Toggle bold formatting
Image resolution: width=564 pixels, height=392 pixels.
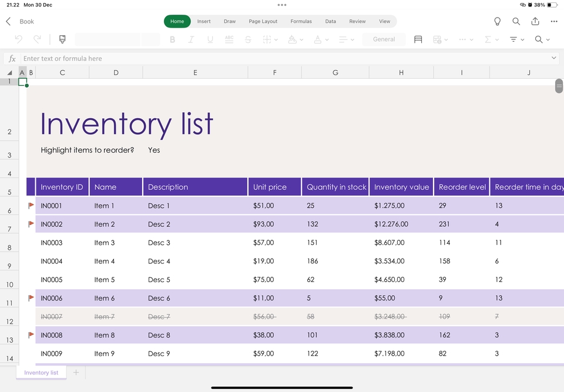pos(172,39)
